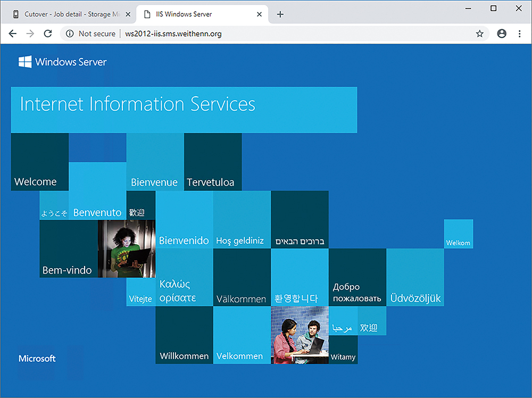Click the 환영합니다 tile
The width and height of the screenshot is (532, 398).
(300, 277)
